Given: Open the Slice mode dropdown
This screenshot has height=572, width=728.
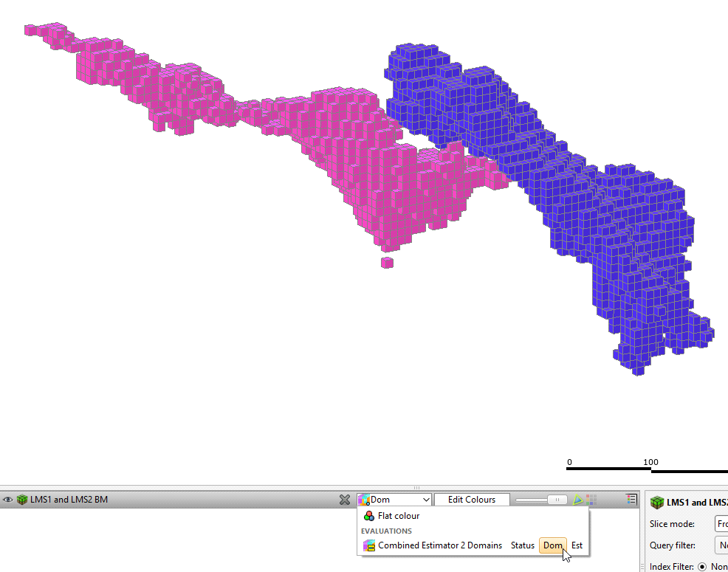Looking at the screenshot, I should pyautogui.click(x=721, y=524).
